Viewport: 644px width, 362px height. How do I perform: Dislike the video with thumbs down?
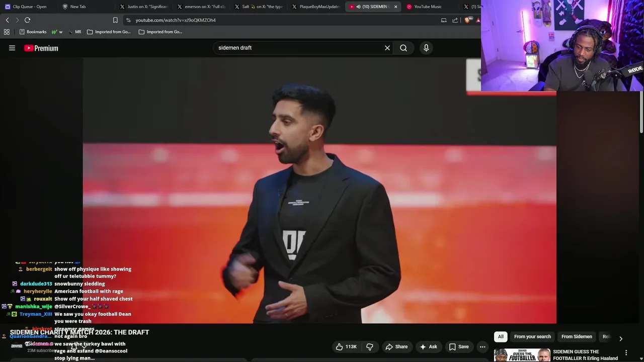[370, 346]
